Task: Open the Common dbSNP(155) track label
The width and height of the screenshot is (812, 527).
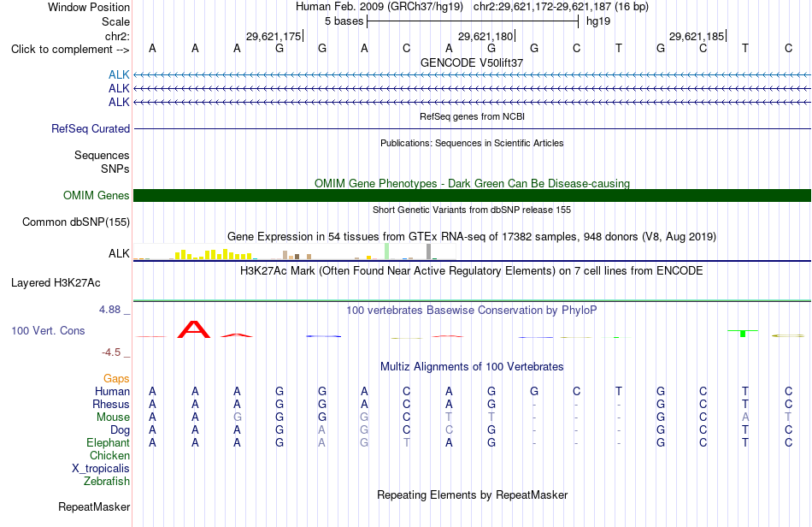Action: (x=76, y=222)
